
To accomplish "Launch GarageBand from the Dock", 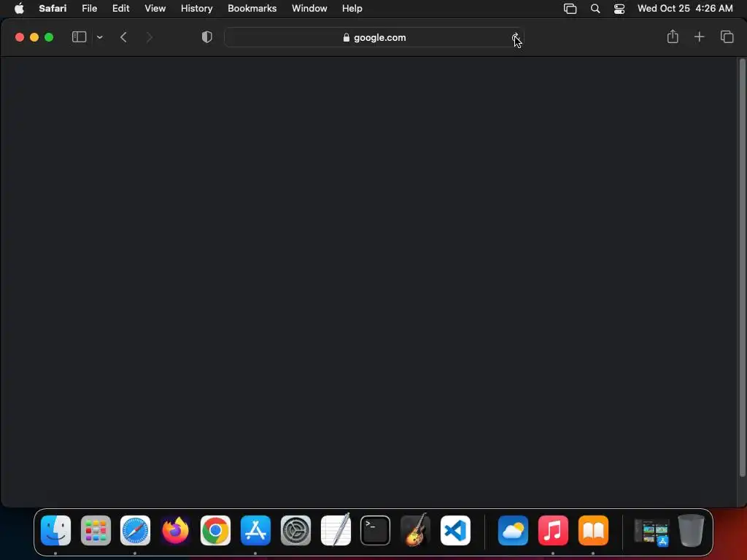I will (415, 531).
